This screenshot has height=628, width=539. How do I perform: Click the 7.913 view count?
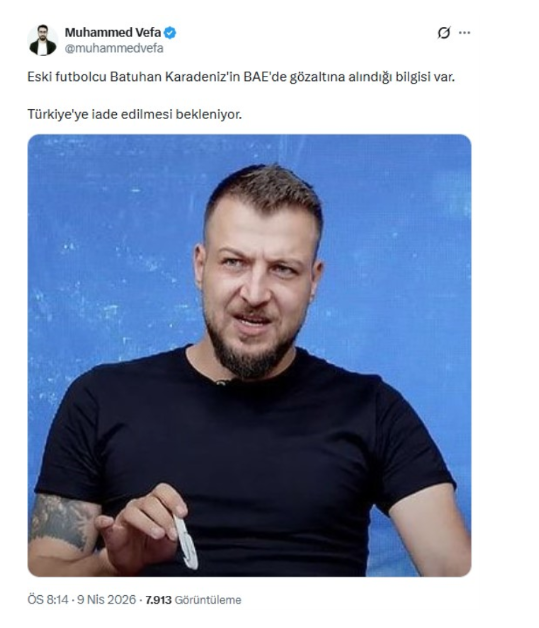[159, 600]
